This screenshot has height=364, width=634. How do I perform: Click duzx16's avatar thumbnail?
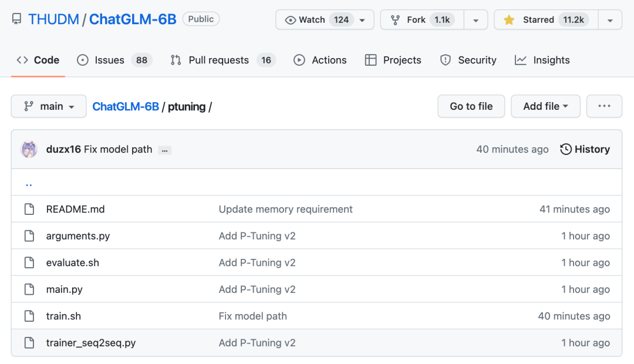(x=29, y=149)
